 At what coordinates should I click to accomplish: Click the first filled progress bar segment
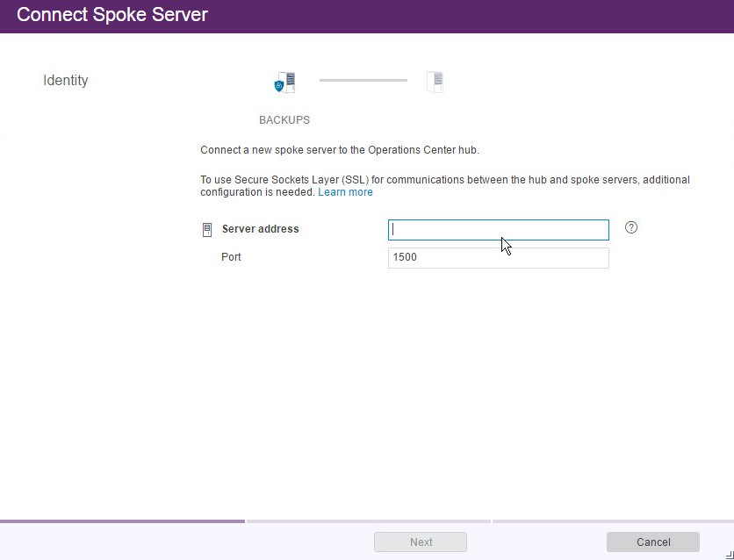(122, 521)
